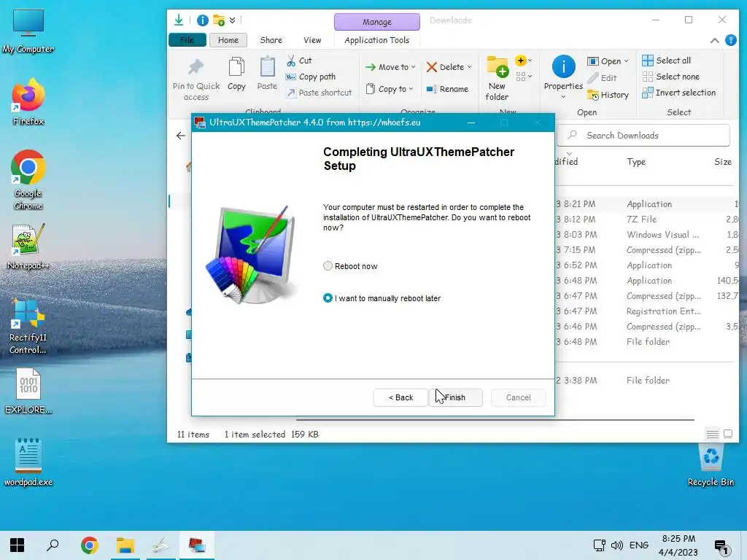Image resolution: width=747 pixels, height=560 pixels.
Task: Click Edit in the Open group
Action: click(602, 78)
